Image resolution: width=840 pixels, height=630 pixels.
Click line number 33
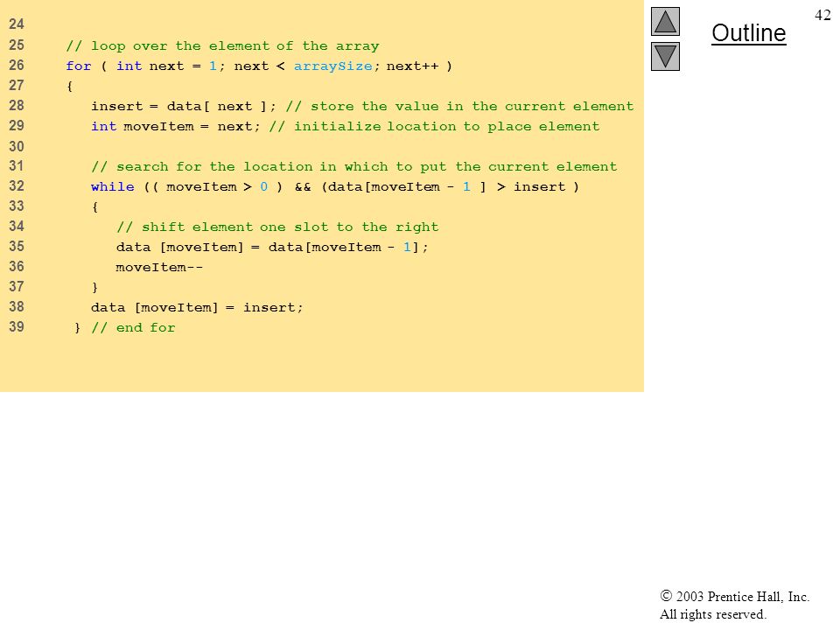point(17,206)
